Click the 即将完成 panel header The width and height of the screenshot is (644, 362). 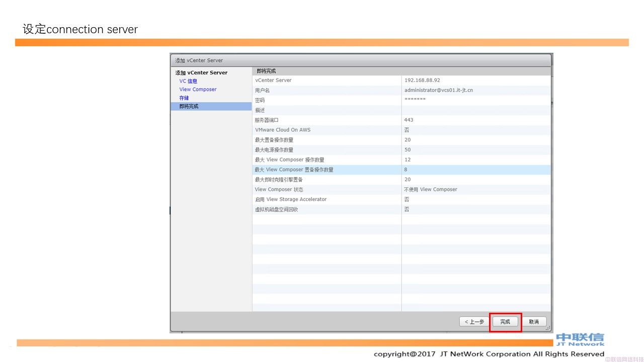click(x=401, y=71)
